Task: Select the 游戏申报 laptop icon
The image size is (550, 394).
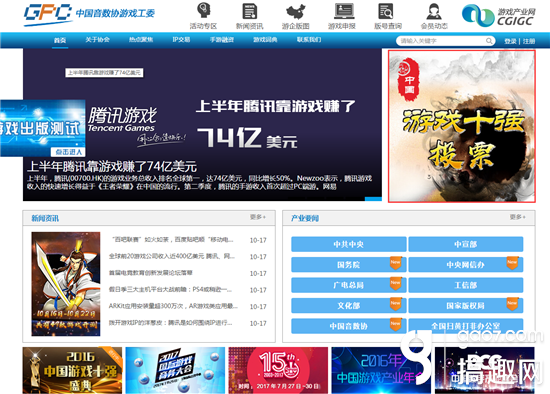Action: tap(343, 11)
